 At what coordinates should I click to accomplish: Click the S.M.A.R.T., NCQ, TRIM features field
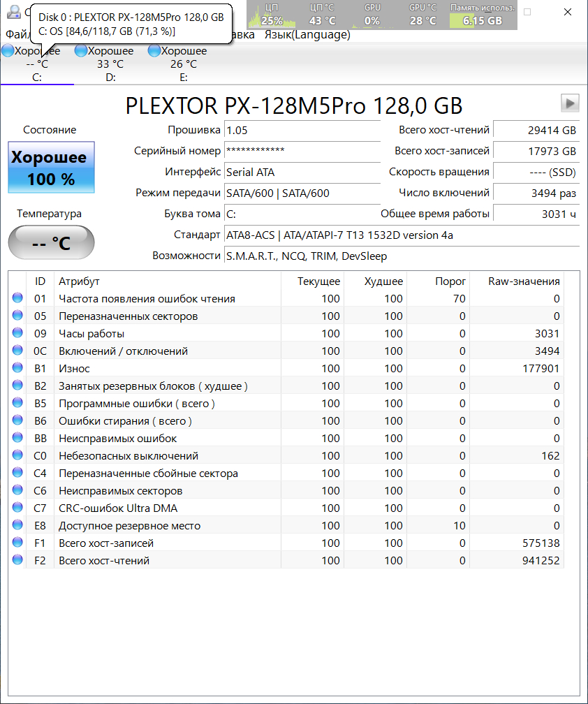[402, 256]
